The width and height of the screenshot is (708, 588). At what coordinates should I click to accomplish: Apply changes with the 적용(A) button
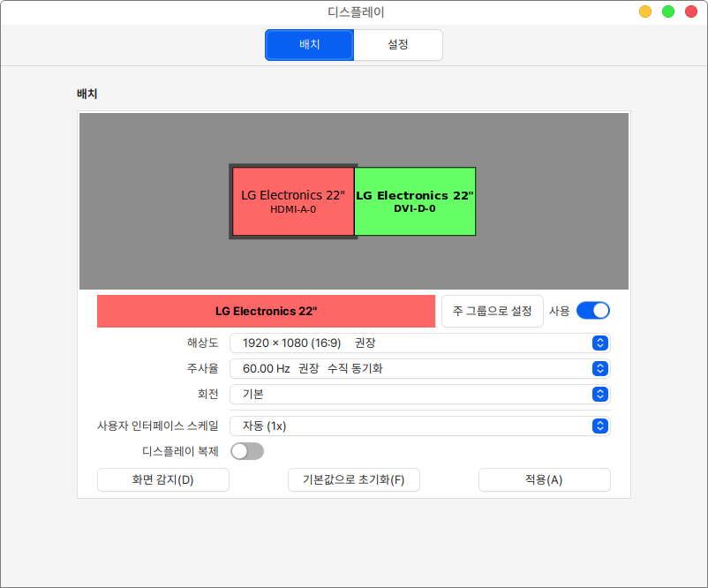point(544,480)
